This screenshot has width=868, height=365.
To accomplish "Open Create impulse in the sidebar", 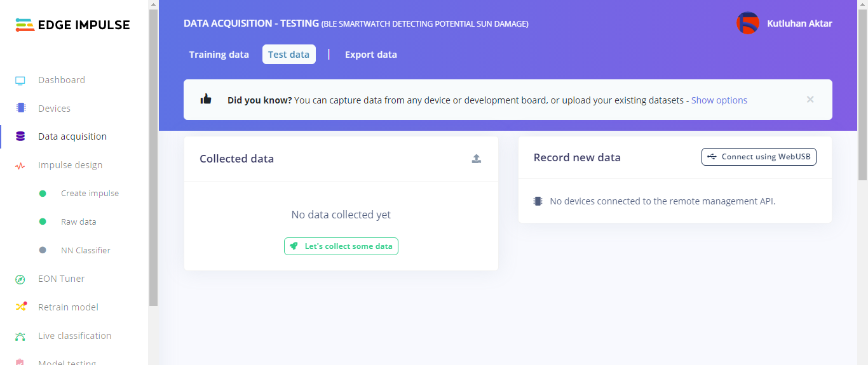I will [90, 194].
